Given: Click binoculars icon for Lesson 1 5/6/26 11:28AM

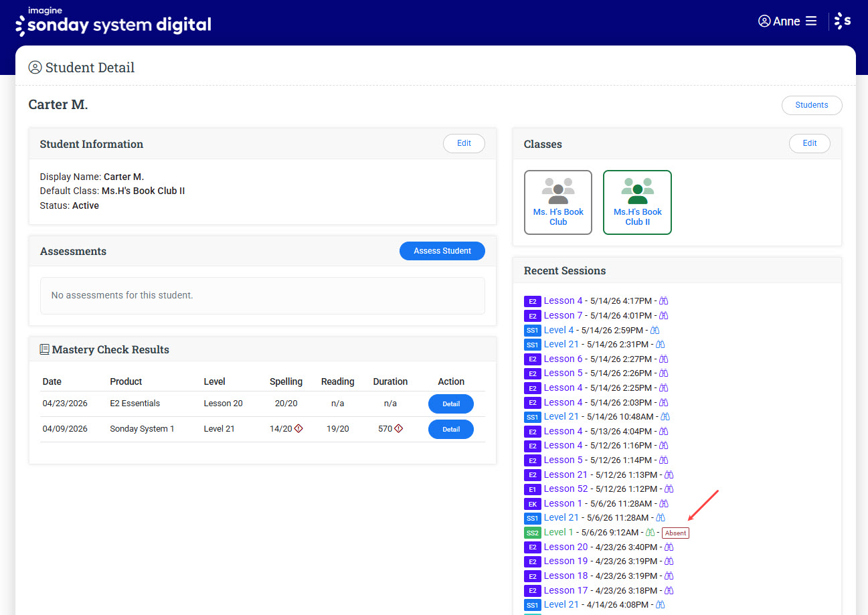Looking at the screenshot, I should point(664,504).
